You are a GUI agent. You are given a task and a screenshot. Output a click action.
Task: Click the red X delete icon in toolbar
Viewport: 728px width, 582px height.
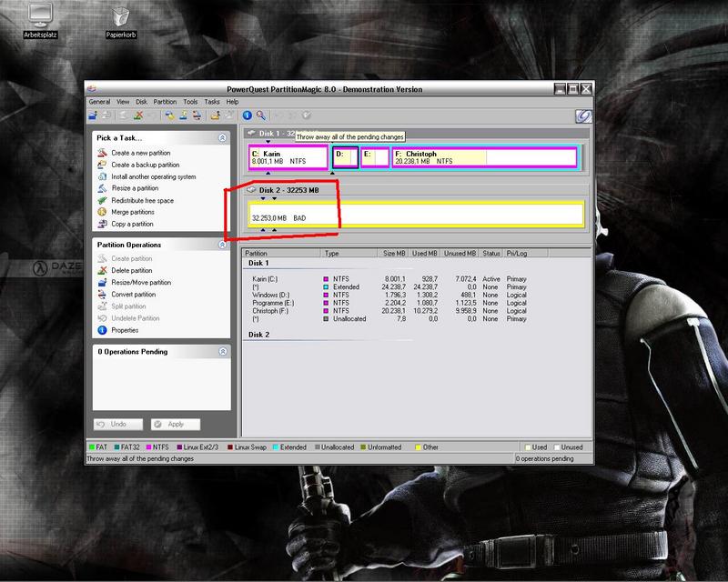tap(138, 115)
